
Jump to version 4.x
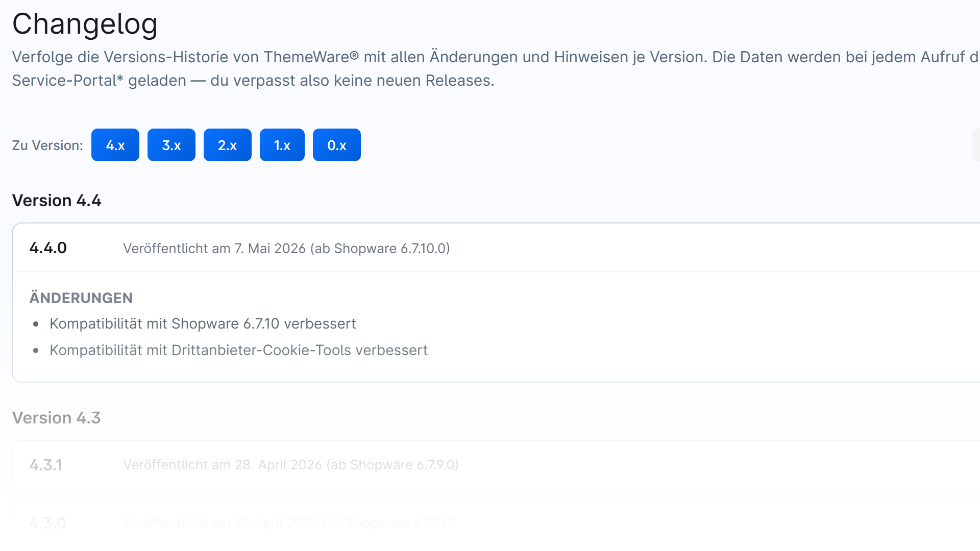115,145
